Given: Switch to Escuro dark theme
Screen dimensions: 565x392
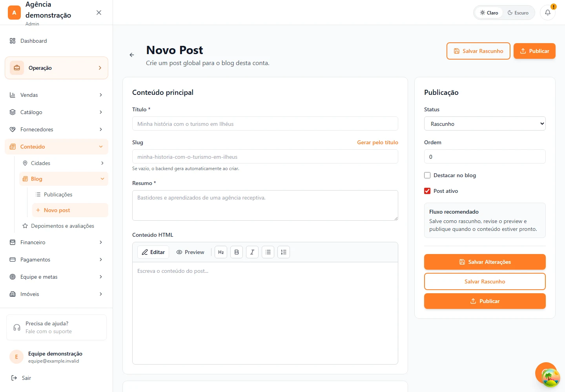Looking at the screenshot, I should (518, 13).
